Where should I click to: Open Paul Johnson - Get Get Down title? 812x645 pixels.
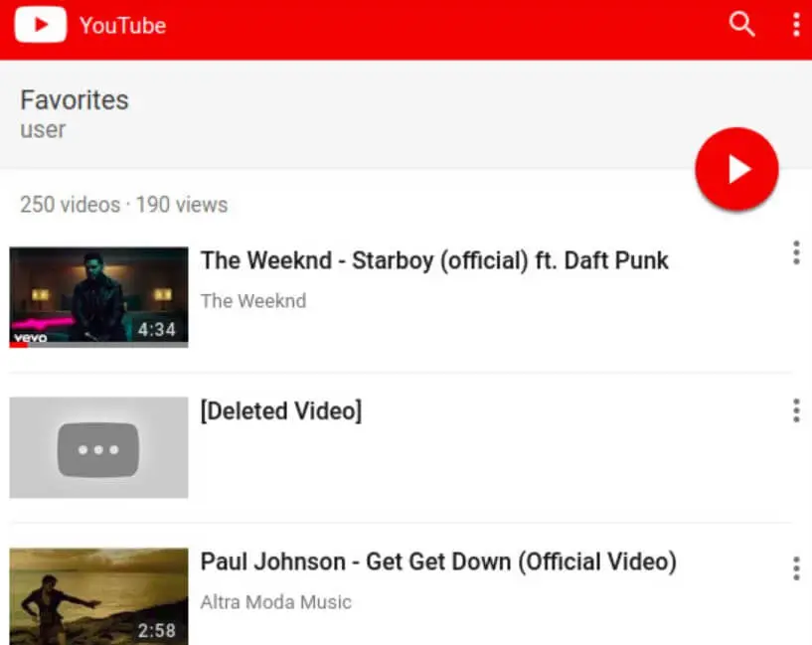click(438, 562)
